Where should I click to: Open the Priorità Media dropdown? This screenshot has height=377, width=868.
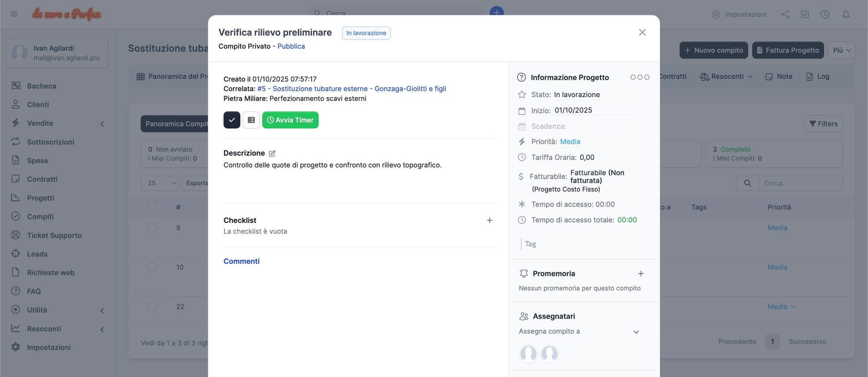570,142
